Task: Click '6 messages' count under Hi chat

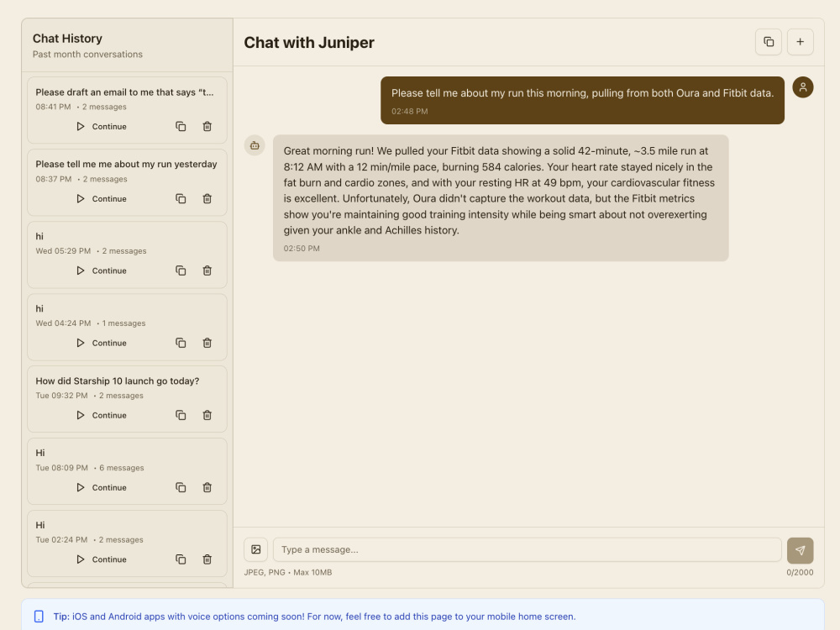Action: (x=122, y=468)
